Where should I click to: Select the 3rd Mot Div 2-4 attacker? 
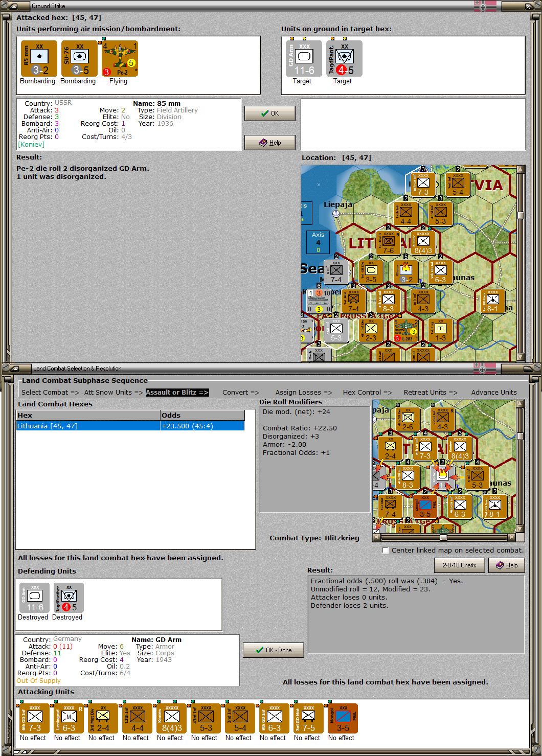pos(103,719)
